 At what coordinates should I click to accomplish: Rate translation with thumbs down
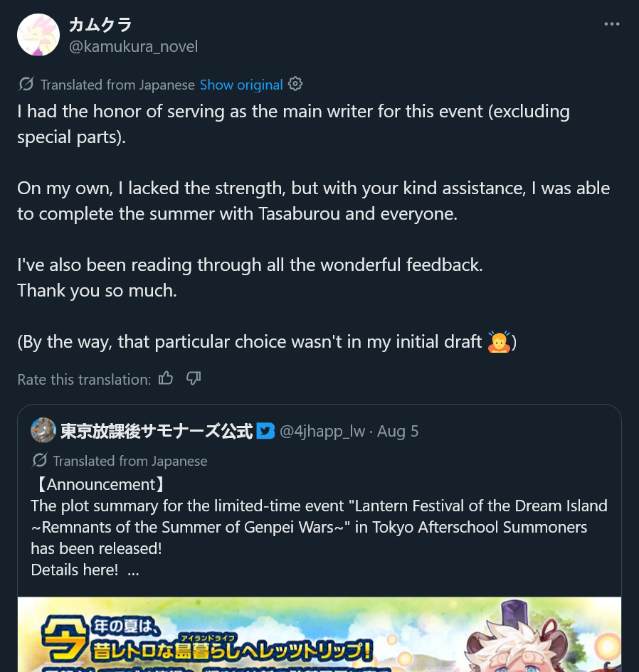pyautogui.click(x=194, y=378)
